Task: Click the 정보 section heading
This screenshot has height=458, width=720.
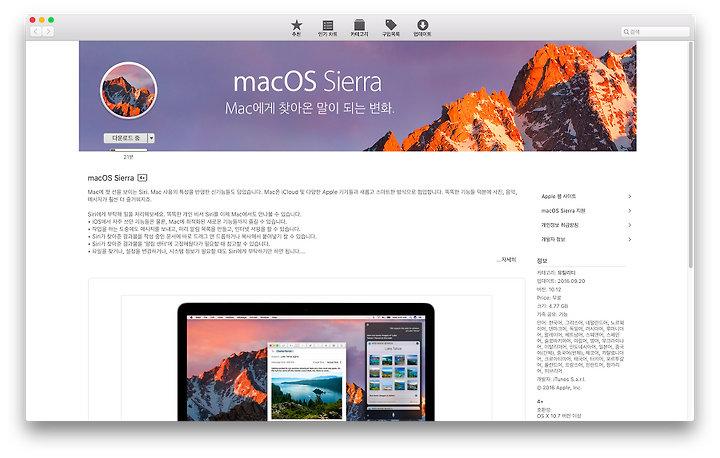Action: click(x=542, y=260)
